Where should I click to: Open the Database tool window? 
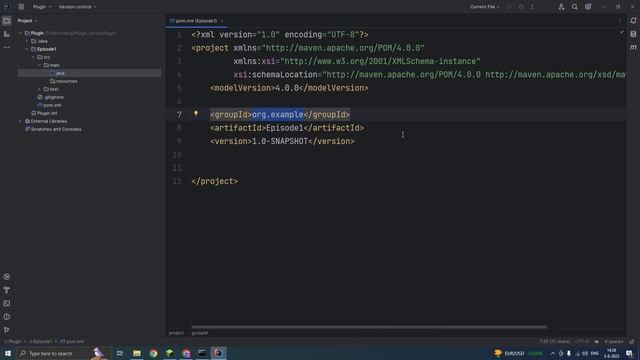point(633,34)
